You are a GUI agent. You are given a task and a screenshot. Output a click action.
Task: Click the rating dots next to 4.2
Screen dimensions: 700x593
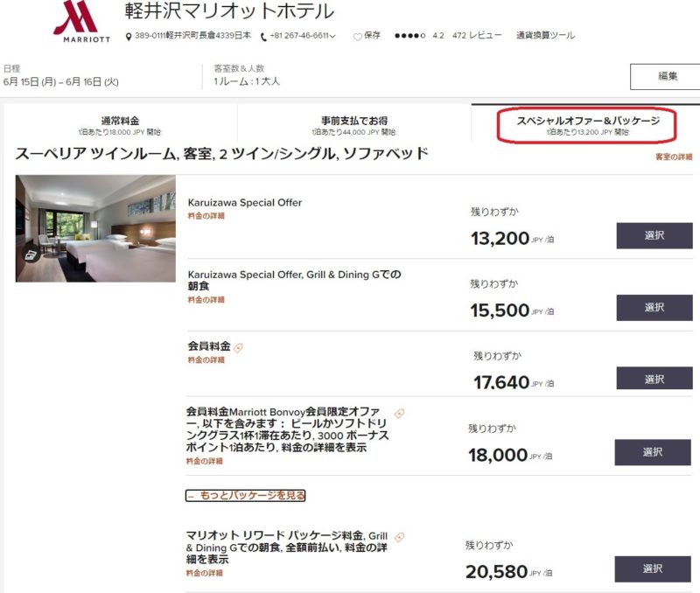tap(409, 36)
